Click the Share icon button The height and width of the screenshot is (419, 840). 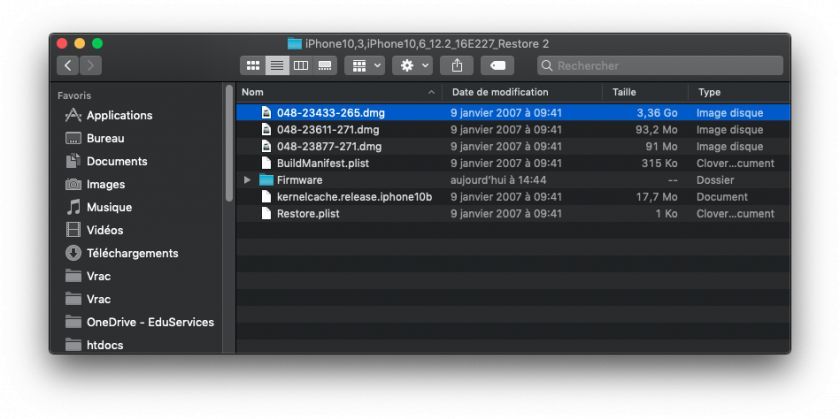click(457, 65)
